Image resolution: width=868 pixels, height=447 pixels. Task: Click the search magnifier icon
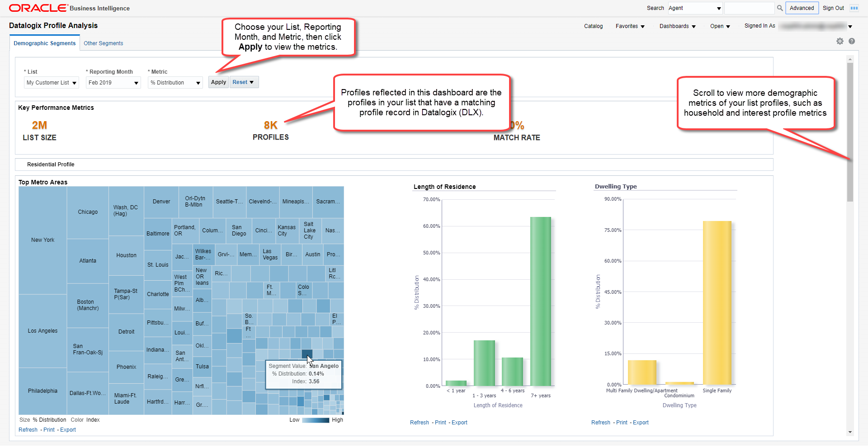click(x=780, y=8)
